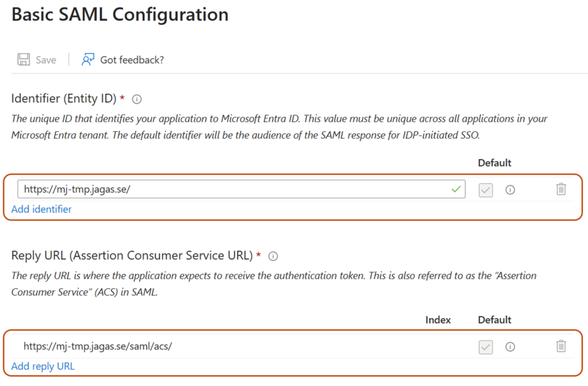
Task: Click Default column header above identifier row
Action: 494,163
